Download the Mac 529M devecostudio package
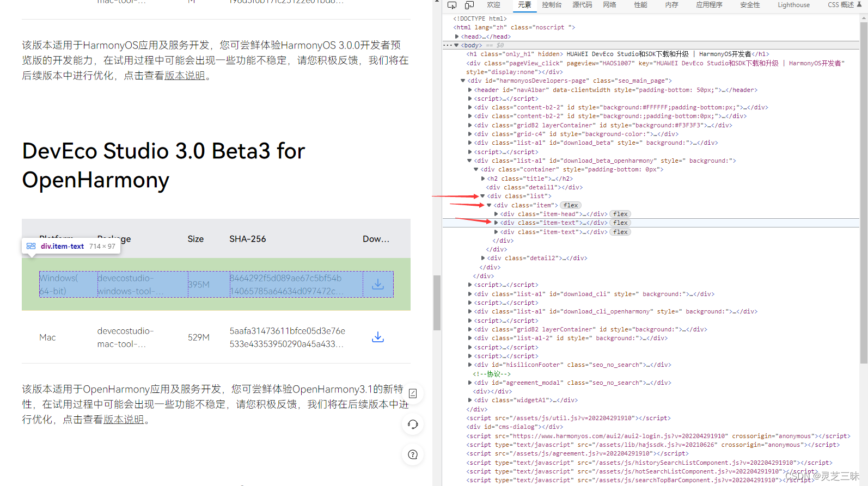This screenshot has height=486, width=868. pyautogui.click(x=378, y=337)
